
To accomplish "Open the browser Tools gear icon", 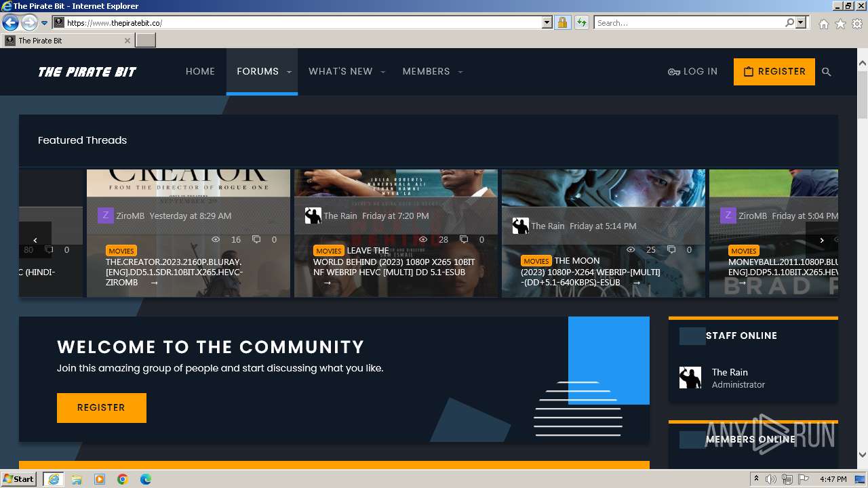I will click(x=857, y=24).
